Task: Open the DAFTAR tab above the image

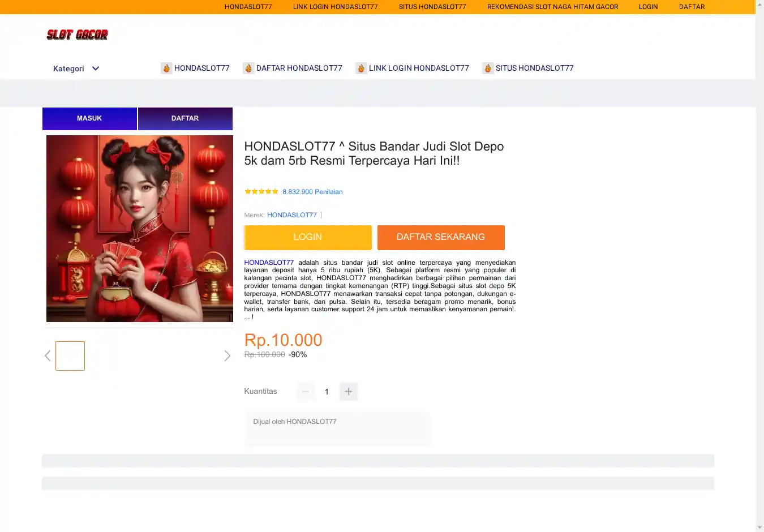Action: click(185, 119)
